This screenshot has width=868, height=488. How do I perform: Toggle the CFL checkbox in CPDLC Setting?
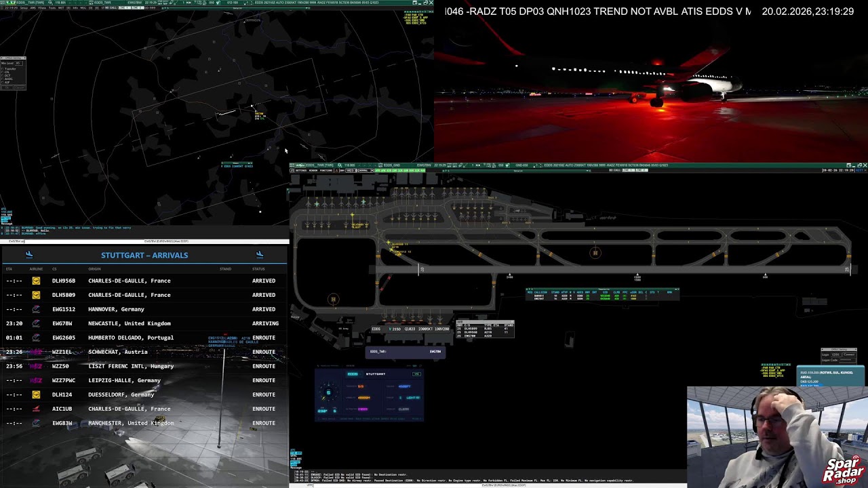[3, 72]
